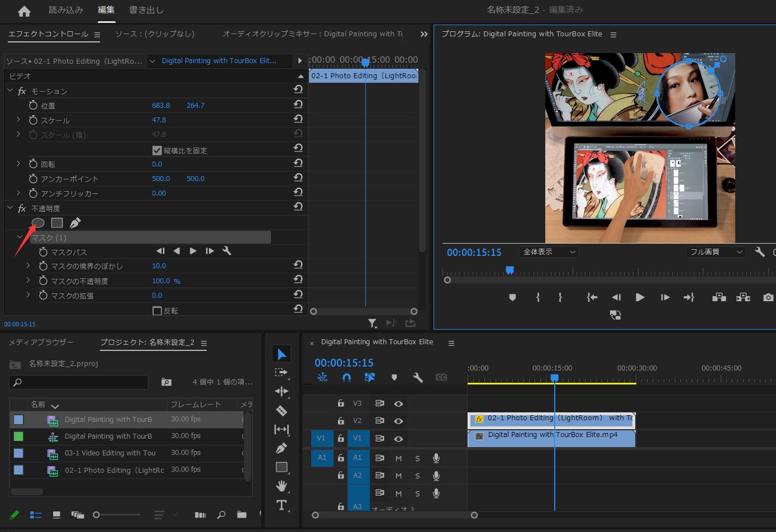The height and width of the screenshot is (532, 776).
Task: Reset the Position parameter
Action: point(298,104)
